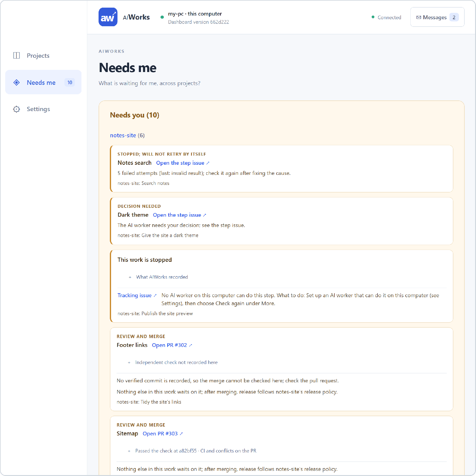Click the This work is stopped title
Screen dimensions: 476x476
(x=145, y=260)
